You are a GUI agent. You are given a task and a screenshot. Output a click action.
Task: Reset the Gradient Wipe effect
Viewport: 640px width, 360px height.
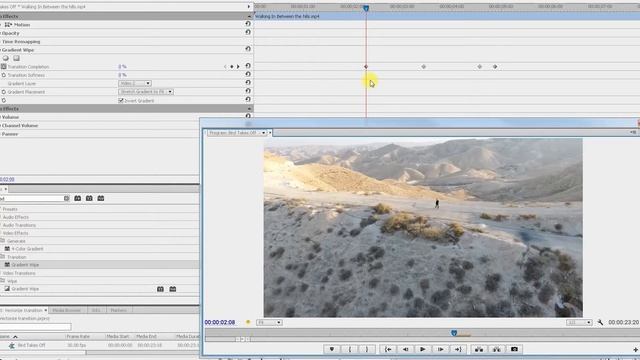(248, 49)
